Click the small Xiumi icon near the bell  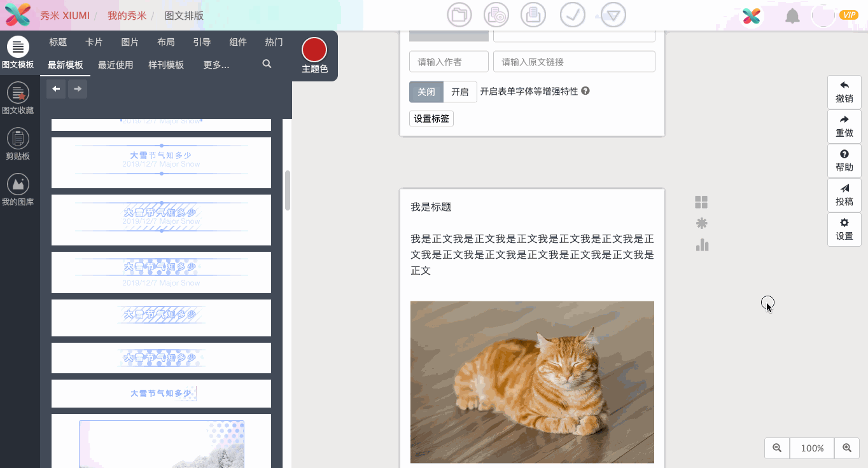[752, 16]
